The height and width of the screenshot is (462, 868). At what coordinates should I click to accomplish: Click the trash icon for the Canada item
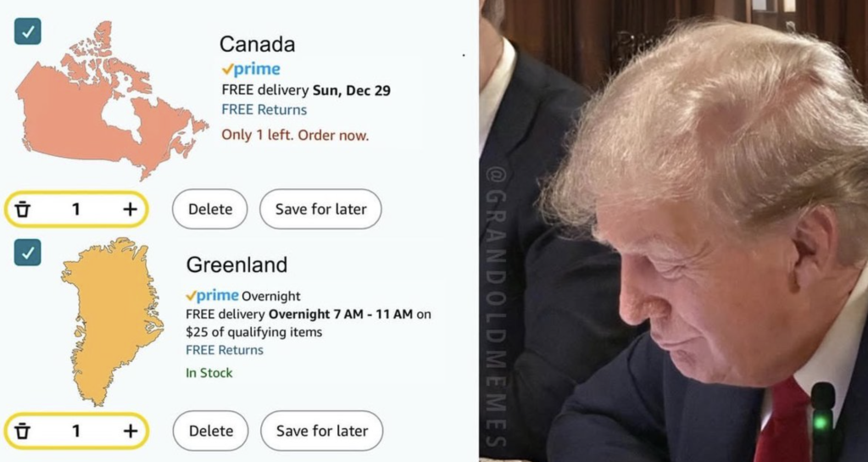22,209
